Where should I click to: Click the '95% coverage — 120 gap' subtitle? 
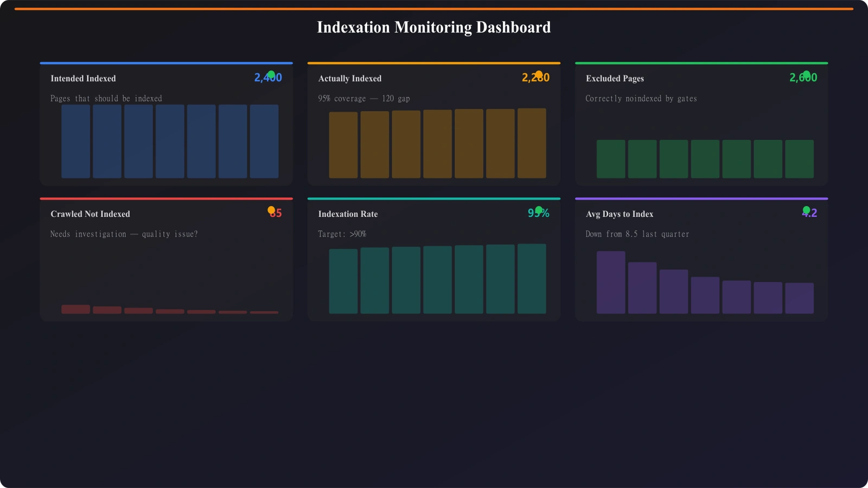[x=363, y=98]
